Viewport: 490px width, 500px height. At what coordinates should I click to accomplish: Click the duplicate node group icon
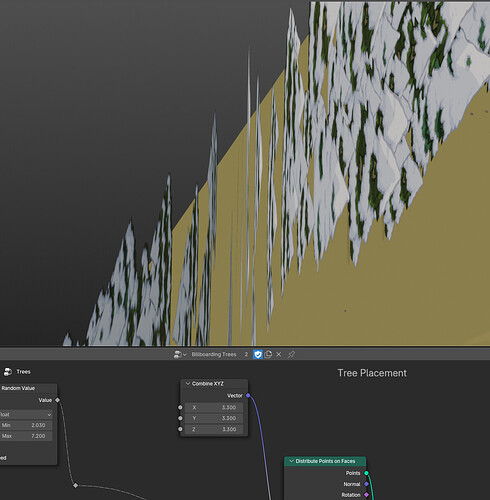click(x=268, y=354)
